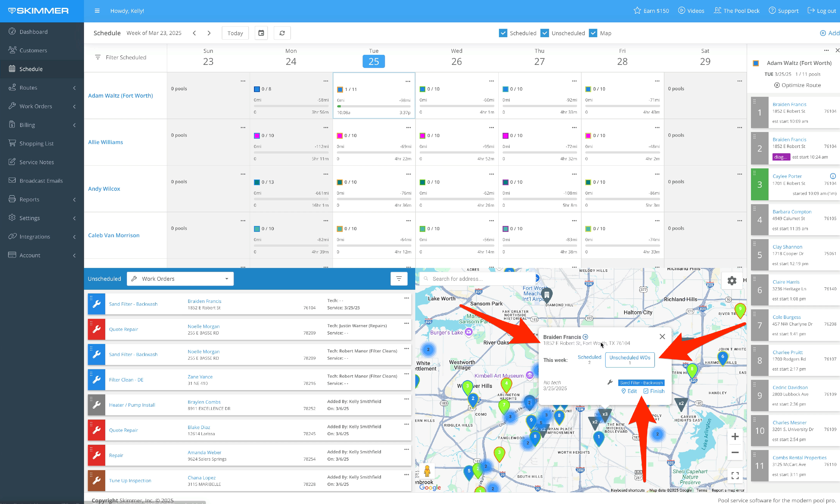840x504 pixels.
Task: Go to next week arrow
Action: point(209,33)
